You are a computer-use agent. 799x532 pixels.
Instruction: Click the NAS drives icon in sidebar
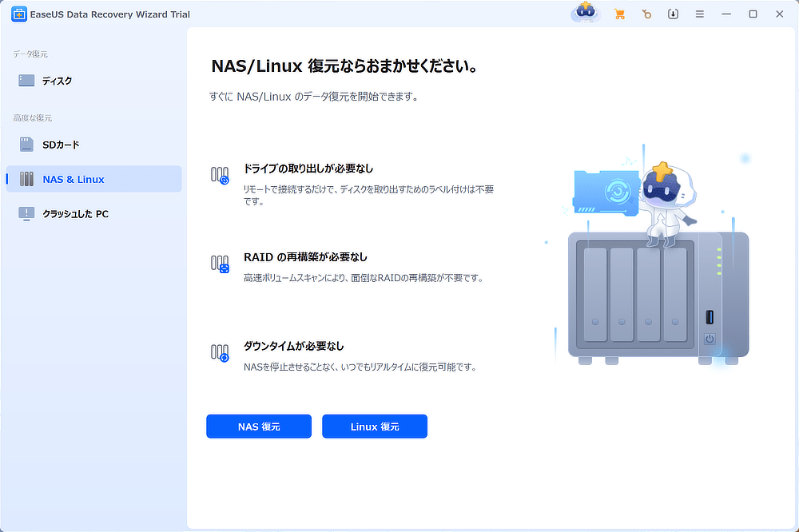pyautogui.click(x=26, y=179)
